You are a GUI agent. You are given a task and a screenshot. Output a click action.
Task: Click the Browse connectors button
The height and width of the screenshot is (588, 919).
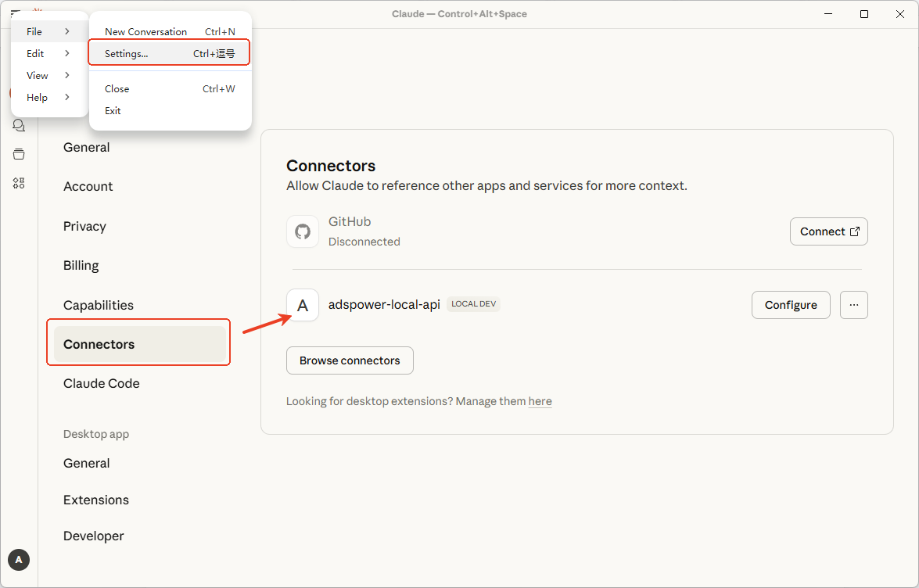(350, 360)
